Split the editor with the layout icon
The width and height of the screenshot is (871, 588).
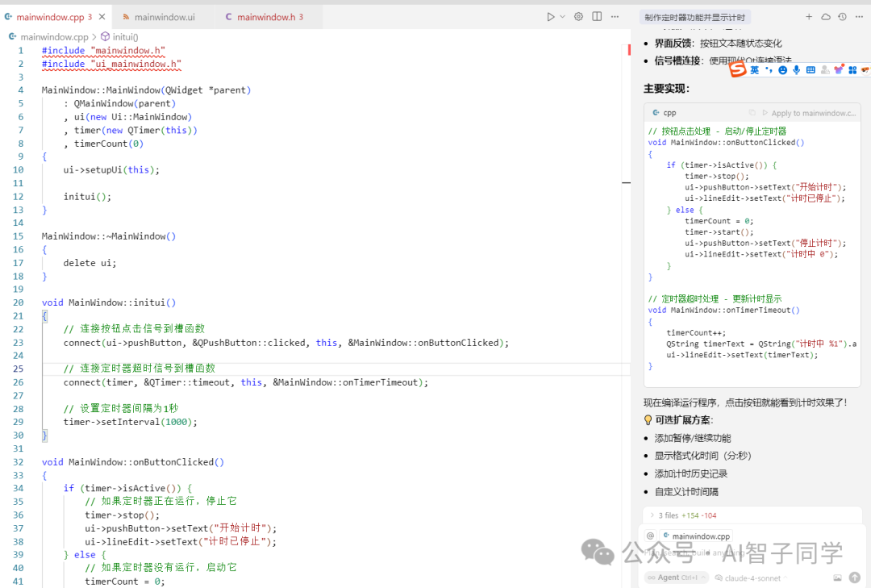click(x=597, y=17)
